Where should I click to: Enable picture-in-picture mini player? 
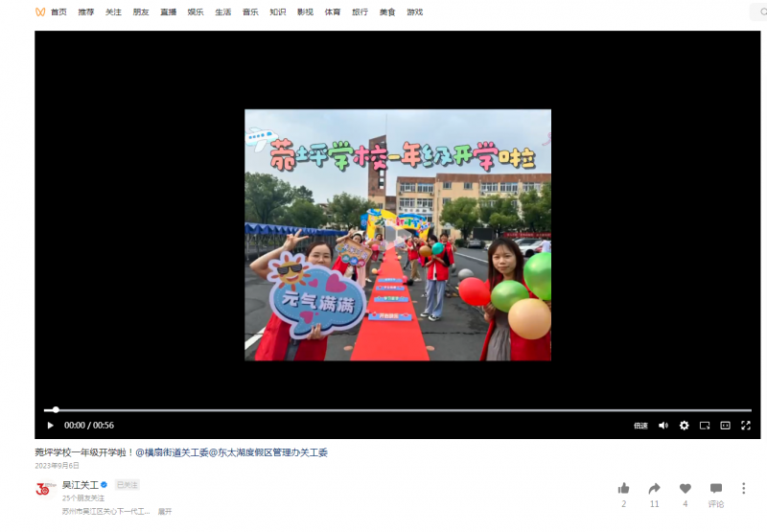(705, 426)
